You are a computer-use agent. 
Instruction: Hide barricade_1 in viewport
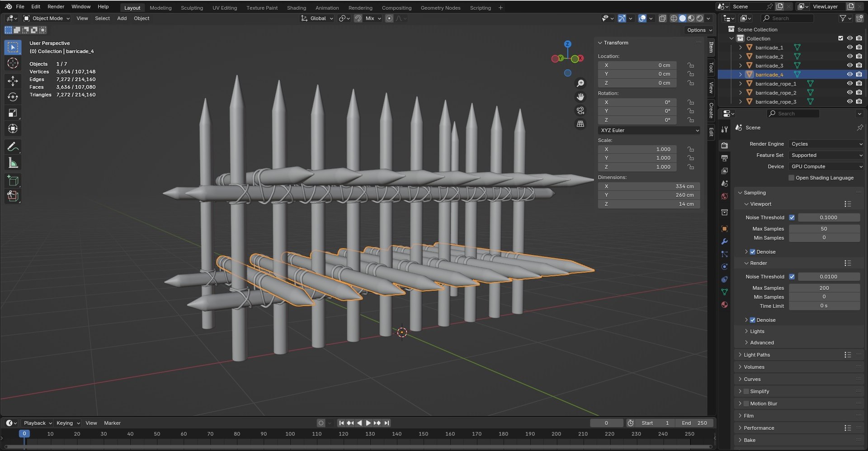pos(849,47)
